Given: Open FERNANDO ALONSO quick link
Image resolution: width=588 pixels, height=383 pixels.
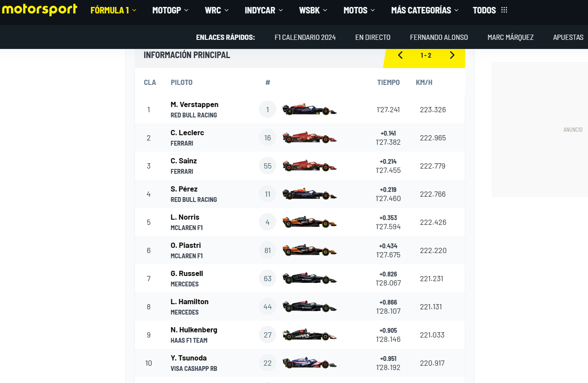Looking at the screenshot, I should 439,37.
